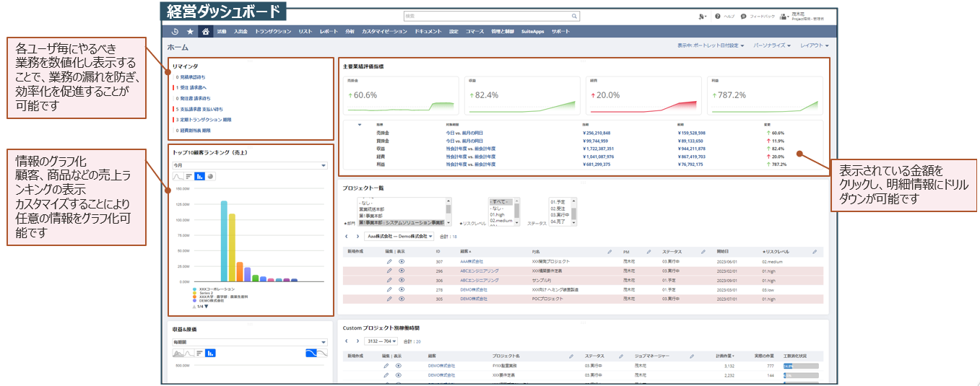980x386 pixels.
Task: Open the Home house icon in navigation bar
Action: (x=206, y=32)
